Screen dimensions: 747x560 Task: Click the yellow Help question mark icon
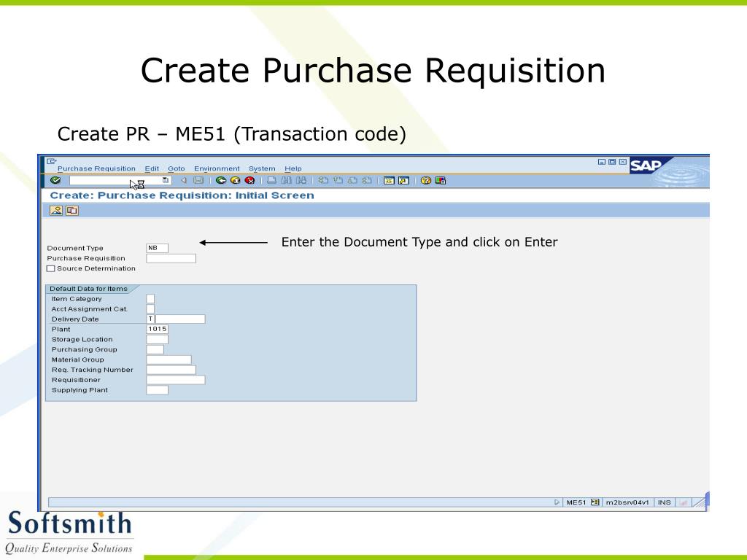[426, 181]
